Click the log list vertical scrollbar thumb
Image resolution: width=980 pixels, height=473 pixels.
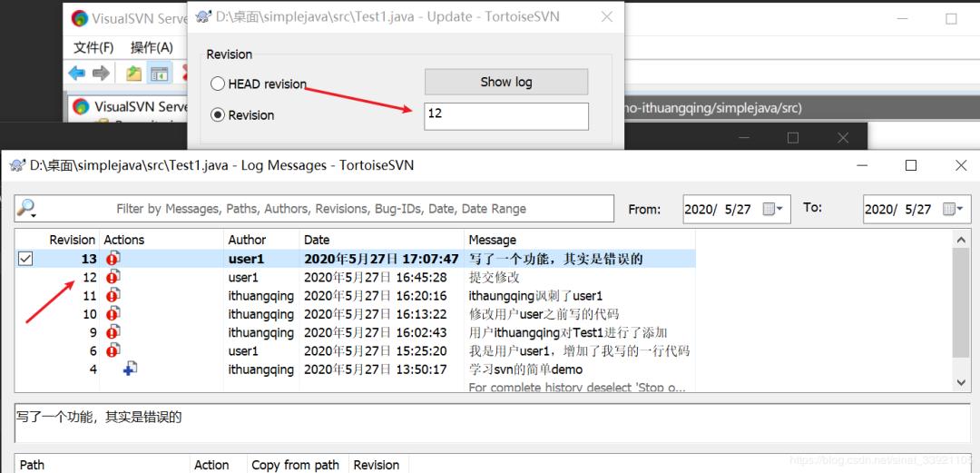[961, 303]
